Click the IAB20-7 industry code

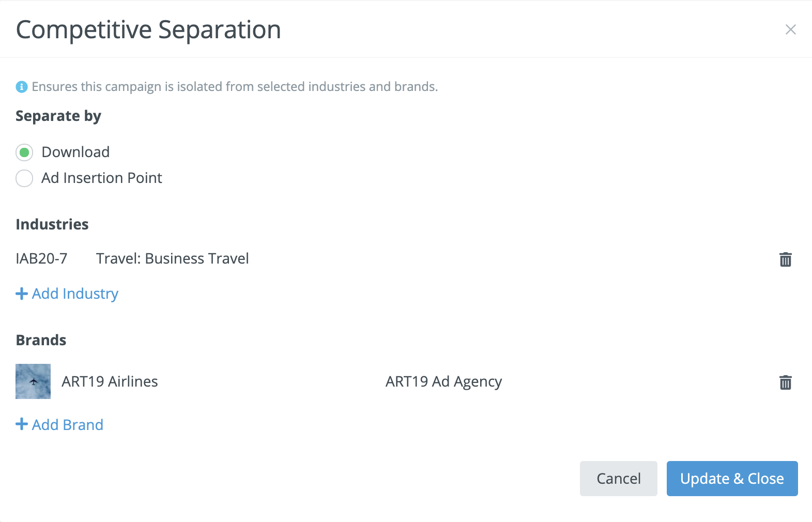point(41,258)
